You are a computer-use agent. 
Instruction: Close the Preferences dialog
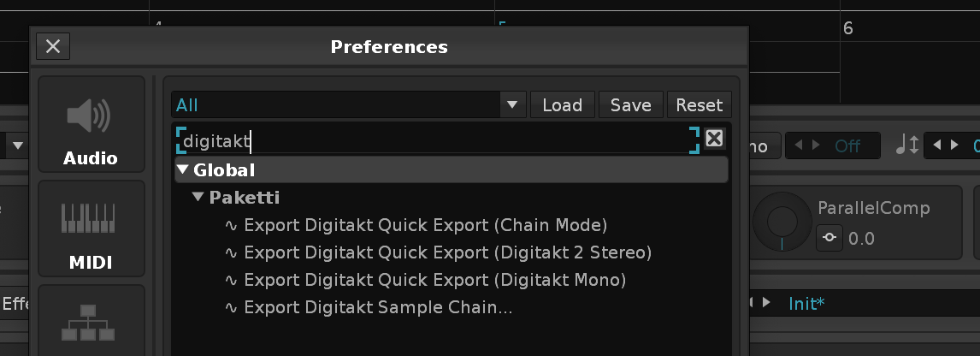52,46
